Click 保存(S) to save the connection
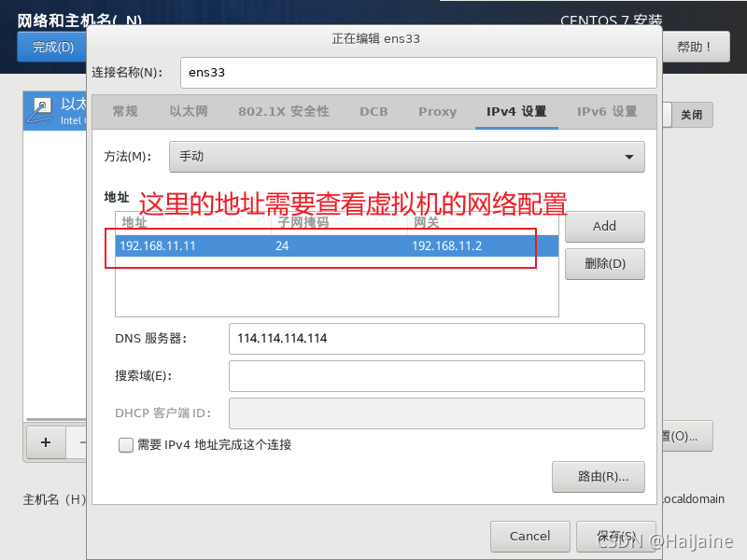Image resolution: width=747 pixels, height=560 pixels. click(x=616, y=537)
